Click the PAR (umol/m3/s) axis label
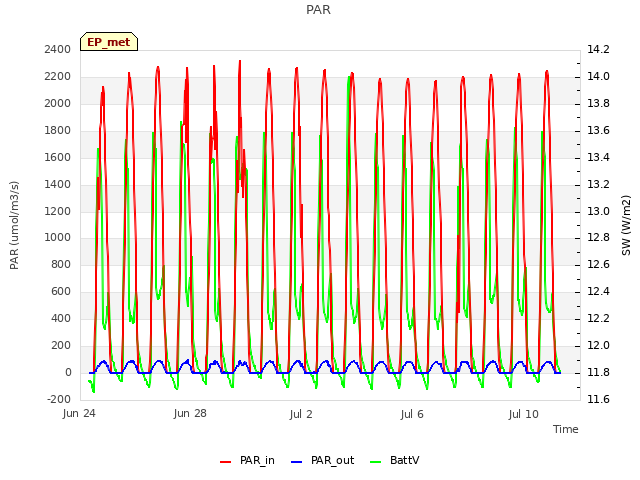Image resolution: width=640 pixels, height=480 pixels. coord(14,225)
